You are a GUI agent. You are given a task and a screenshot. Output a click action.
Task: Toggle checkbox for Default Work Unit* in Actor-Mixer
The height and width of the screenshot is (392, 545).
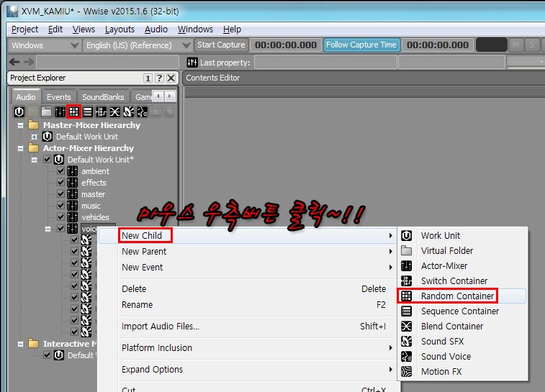48,160
